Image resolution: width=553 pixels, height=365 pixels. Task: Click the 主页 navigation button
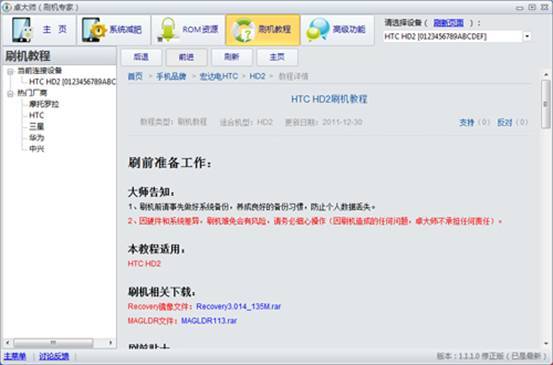277,57
